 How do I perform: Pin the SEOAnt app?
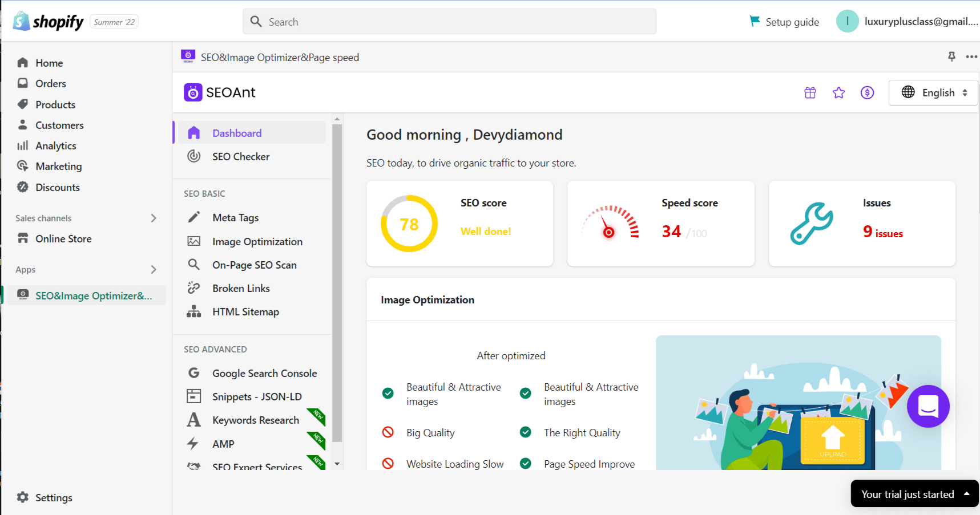(951, 56)
